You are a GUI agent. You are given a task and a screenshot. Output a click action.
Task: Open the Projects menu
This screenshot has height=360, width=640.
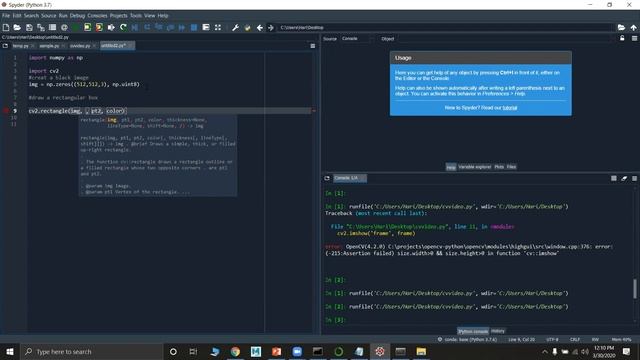tap(118, 16)
